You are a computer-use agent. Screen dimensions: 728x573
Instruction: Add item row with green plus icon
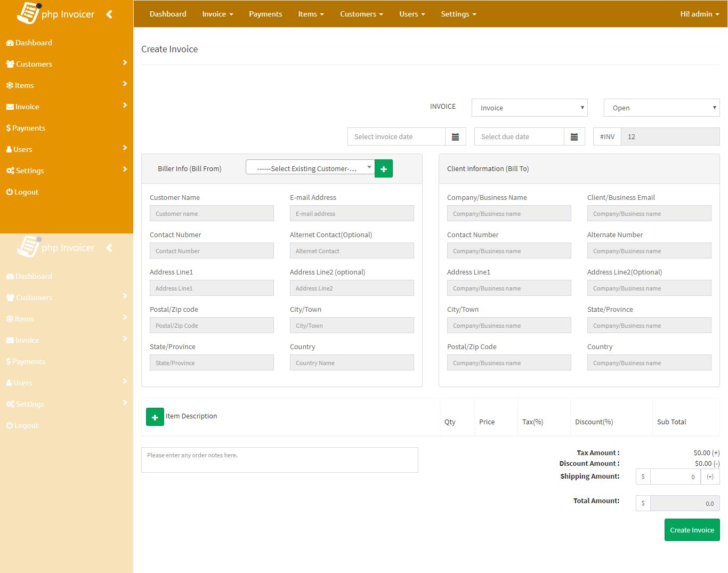tap(155, 417)
